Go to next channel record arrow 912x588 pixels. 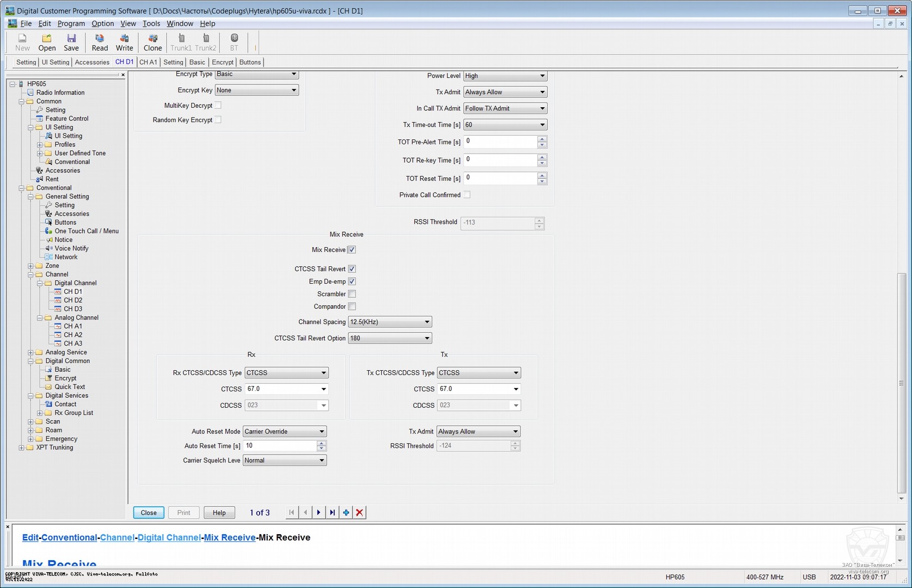click(319, 512)
